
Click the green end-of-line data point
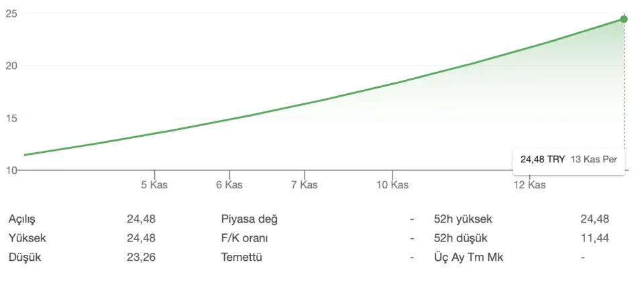pos(624,19)
